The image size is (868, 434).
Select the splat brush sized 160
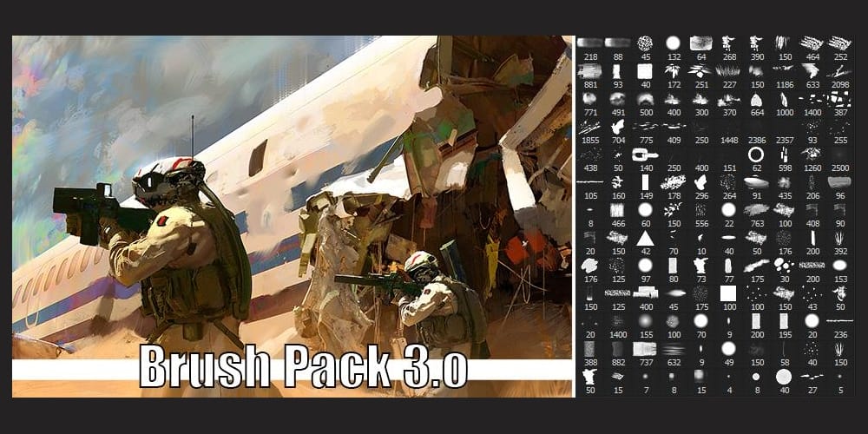pyautogui.click(x=617, y=182)
